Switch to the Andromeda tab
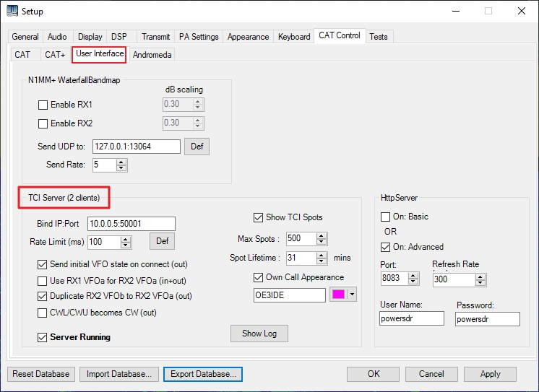The width and height of the screenshot is (539, 392). point(152,54)
